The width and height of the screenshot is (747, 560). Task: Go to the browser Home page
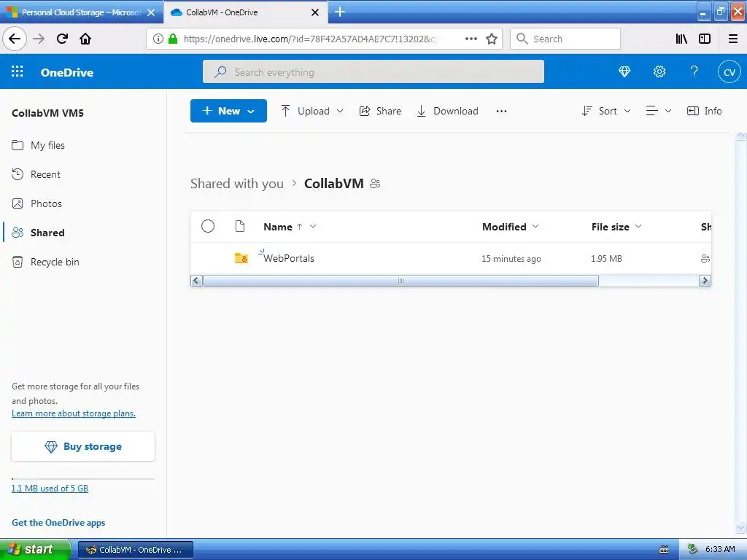pos(85,39)
